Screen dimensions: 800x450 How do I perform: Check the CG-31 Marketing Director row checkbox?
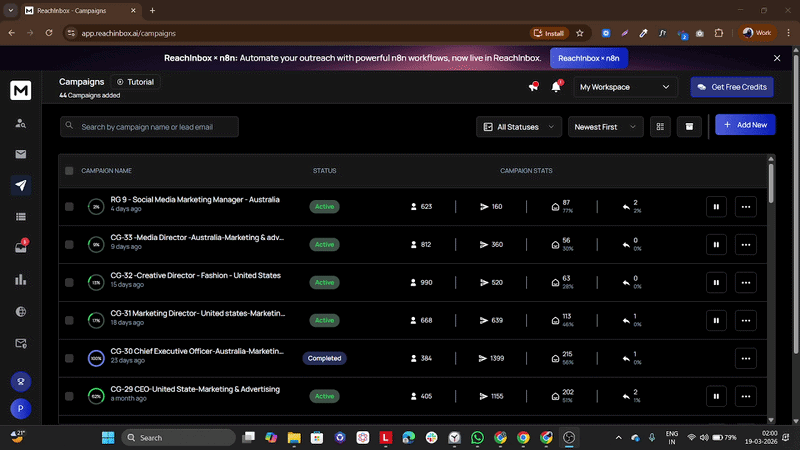coord(69,320)
